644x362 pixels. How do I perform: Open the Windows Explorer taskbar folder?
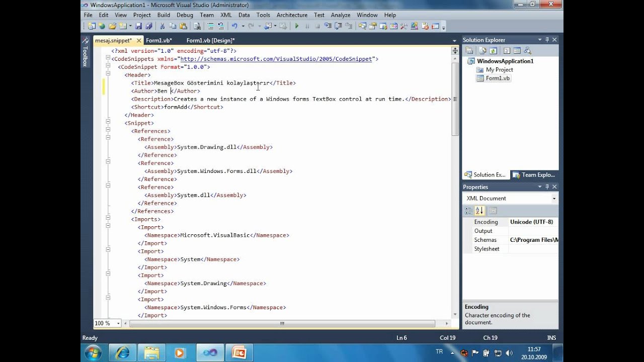tap(152, 352)
